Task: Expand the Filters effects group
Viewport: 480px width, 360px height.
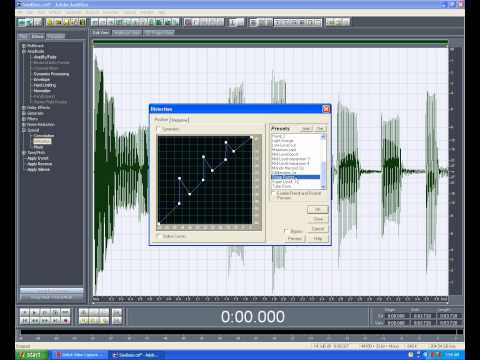Action: 24,119
